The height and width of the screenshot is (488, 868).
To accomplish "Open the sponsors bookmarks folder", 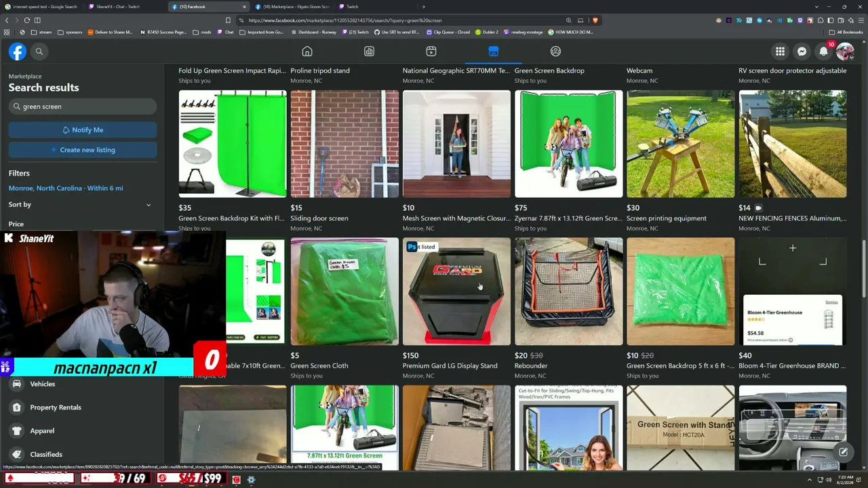I will (x=71, y=32).
